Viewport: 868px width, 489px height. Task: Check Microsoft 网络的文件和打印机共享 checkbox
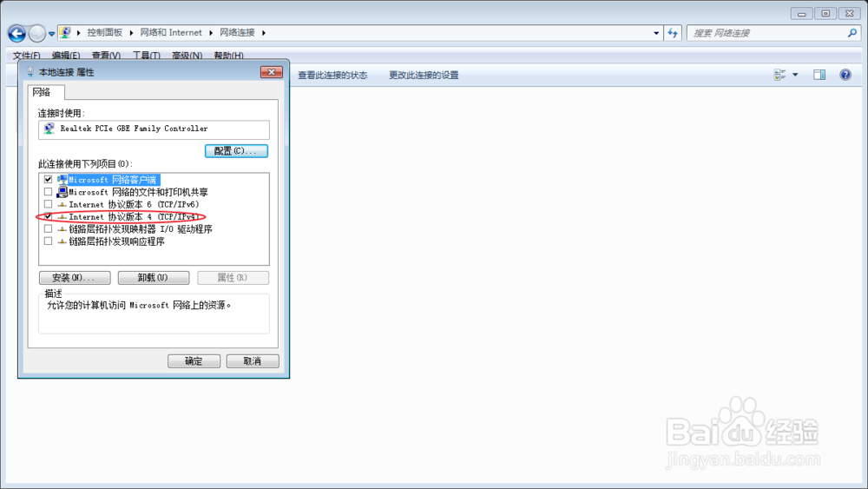point(48,192)
